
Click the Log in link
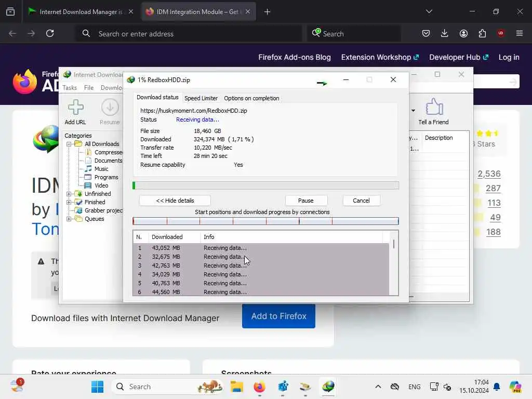point(509,57)
